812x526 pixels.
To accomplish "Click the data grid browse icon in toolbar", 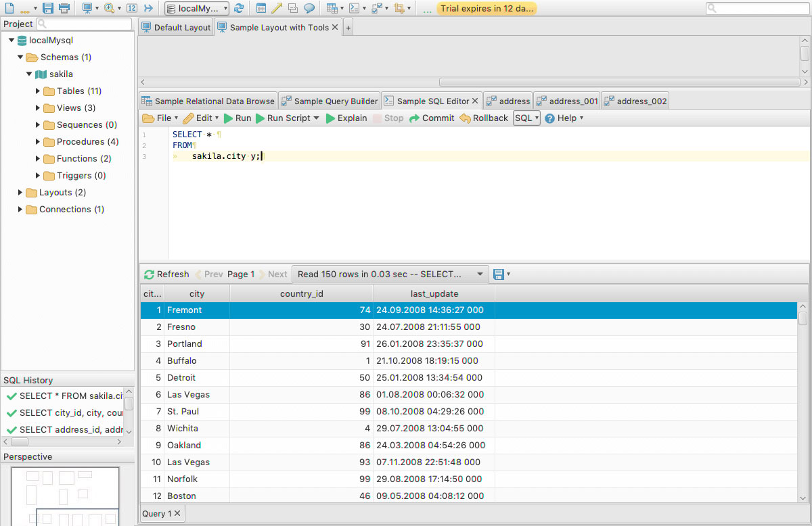I will (331, 8).
